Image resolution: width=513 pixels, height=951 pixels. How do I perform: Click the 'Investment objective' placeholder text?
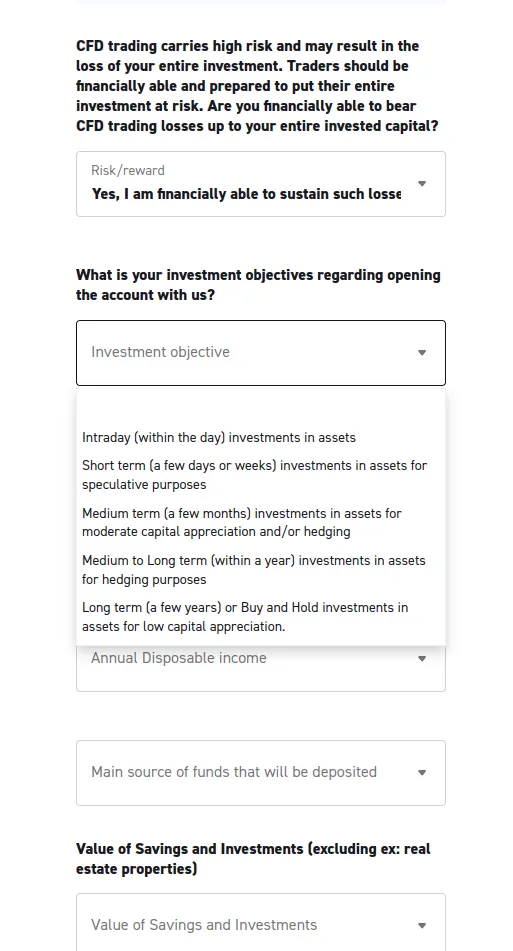click(160, 352)
